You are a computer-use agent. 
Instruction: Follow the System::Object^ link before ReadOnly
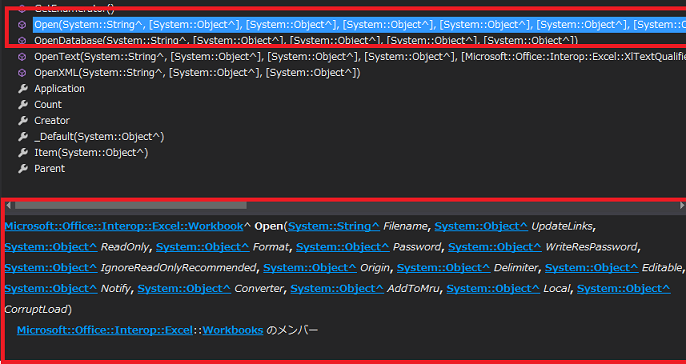(x=51, y=247)
